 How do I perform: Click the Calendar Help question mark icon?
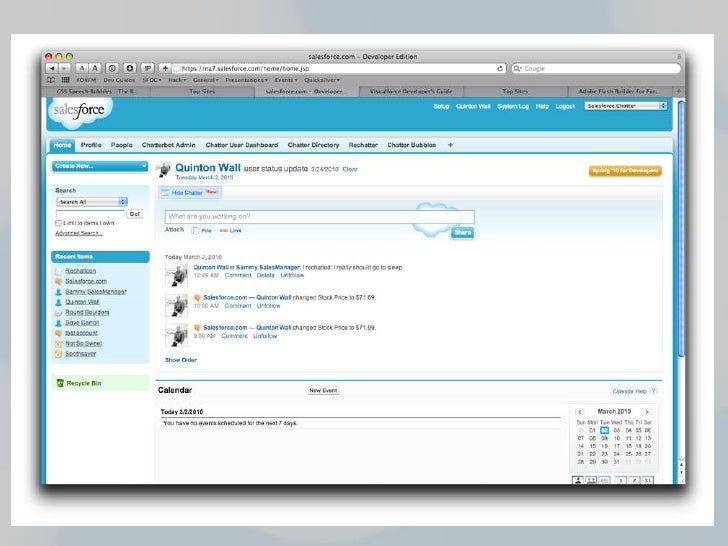[x=653, y=391]
